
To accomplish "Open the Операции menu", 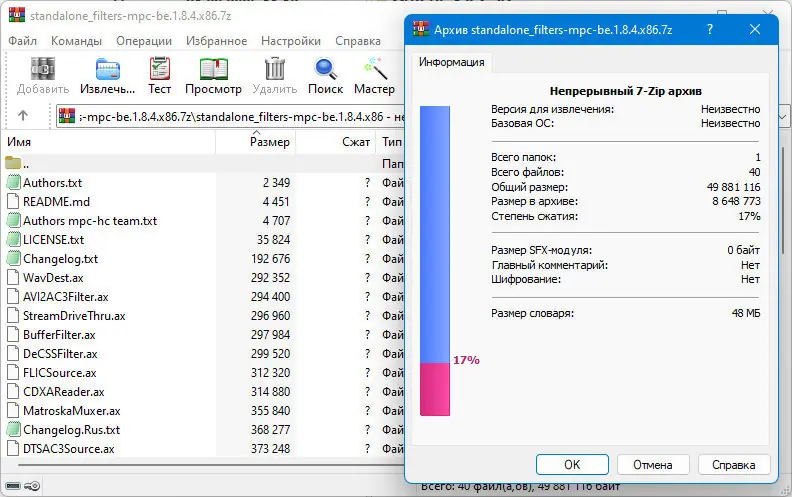I will [x=144, y=41].
